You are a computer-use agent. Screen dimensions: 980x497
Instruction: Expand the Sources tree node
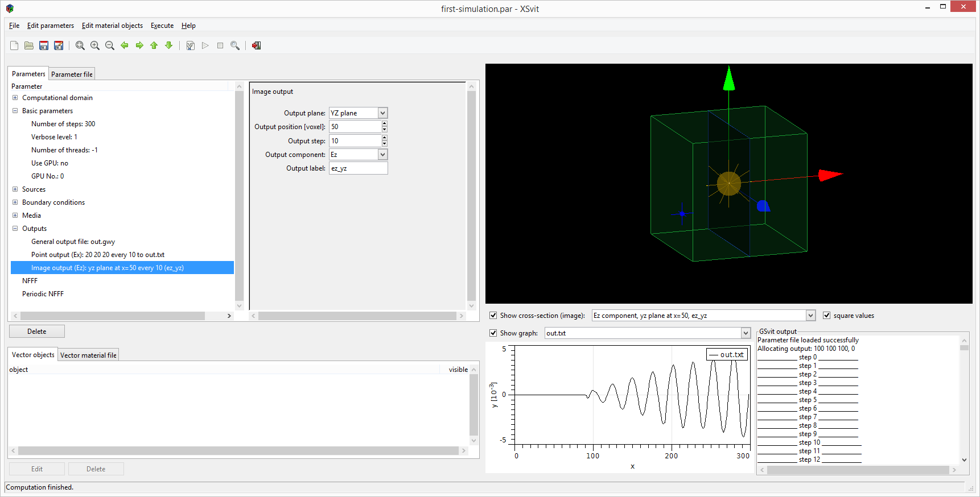[15, 189]
